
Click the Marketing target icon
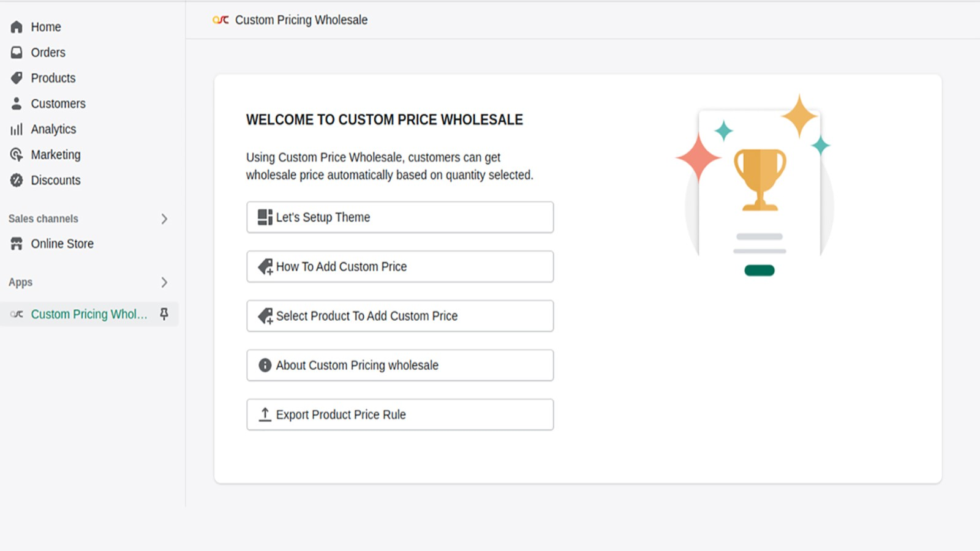pos(17,155)
